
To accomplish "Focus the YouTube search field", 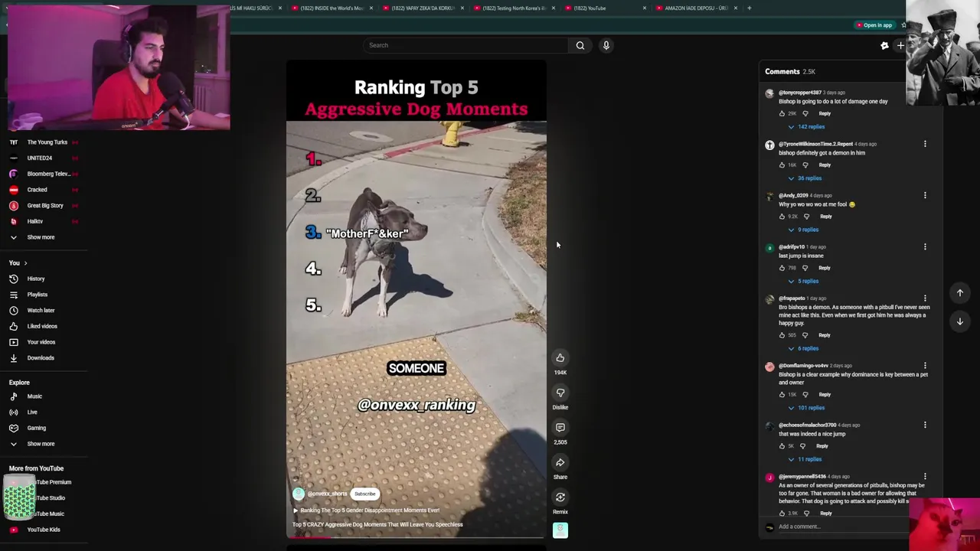I will point(465,45).
